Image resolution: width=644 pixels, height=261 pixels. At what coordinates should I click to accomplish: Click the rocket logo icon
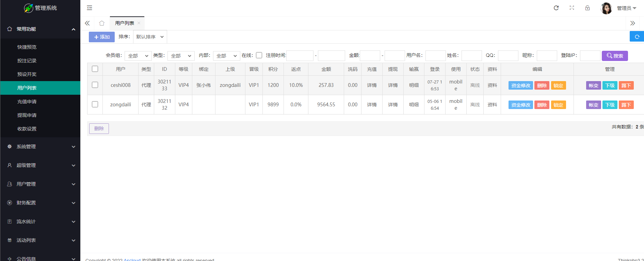tap(29, 8)
